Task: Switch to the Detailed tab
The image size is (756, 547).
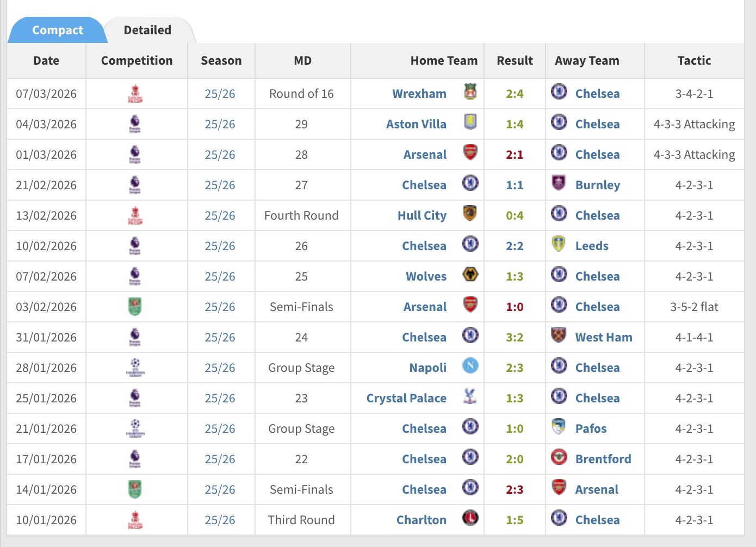Action: pos(147,30)
